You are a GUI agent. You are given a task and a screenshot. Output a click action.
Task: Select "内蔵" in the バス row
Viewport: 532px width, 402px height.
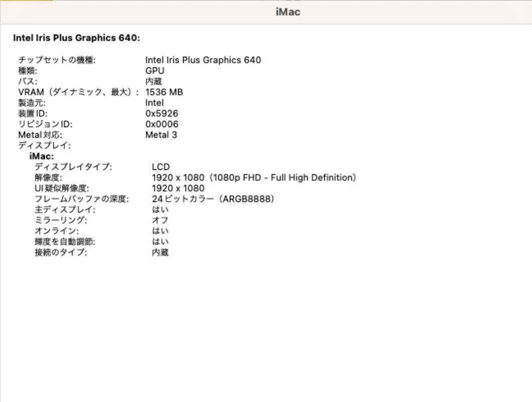click(x=154, y=81)
